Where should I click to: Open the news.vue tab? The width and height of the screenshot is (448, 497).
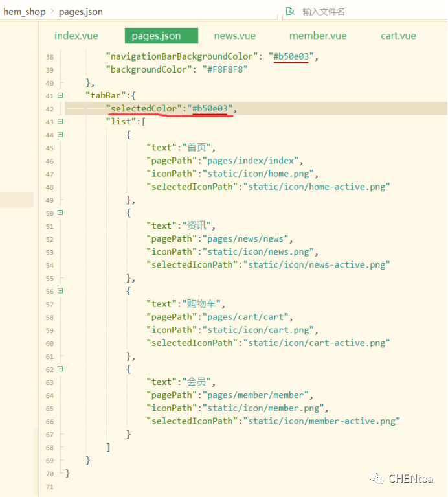(x=234, y=36)
